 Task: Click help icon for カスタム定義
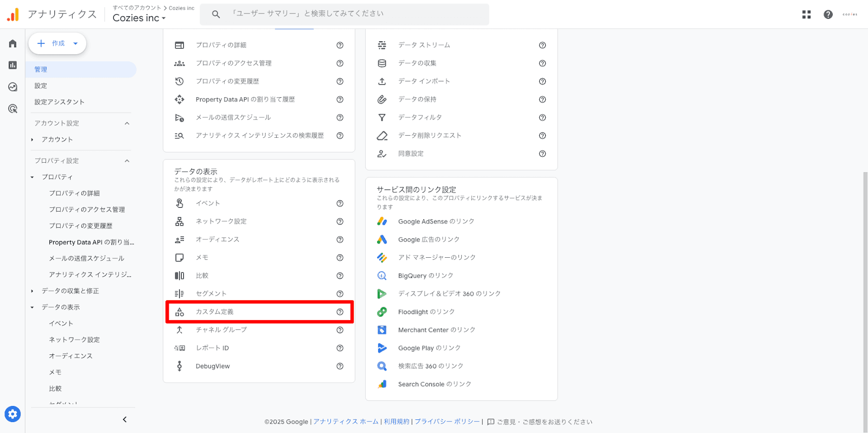click(340, 312)
